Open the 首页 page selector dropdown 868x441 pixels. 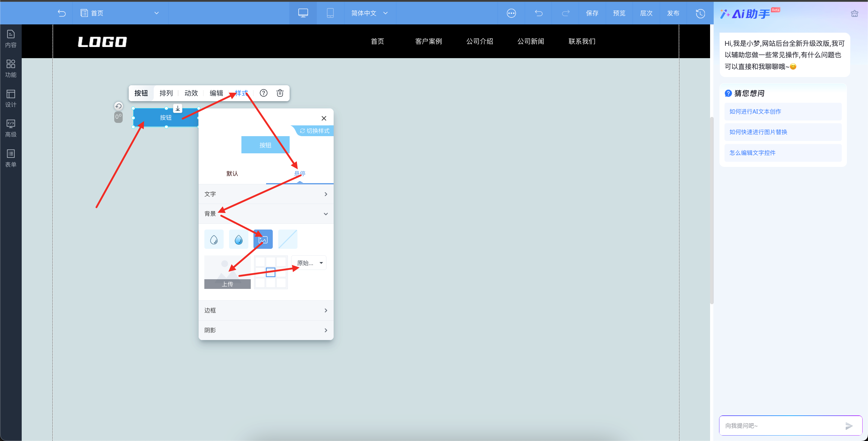coord(120,13)
